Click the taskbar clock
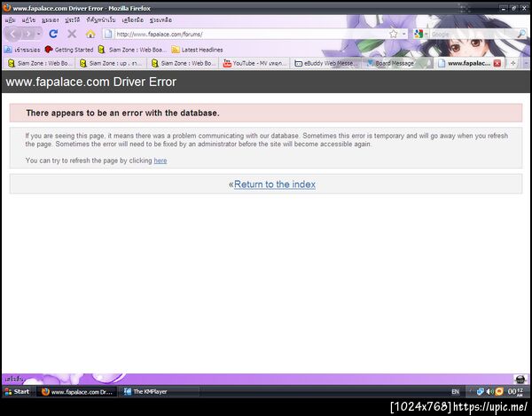Image resolution: width=532 pixels, height=416 pixels. (515, 392)
